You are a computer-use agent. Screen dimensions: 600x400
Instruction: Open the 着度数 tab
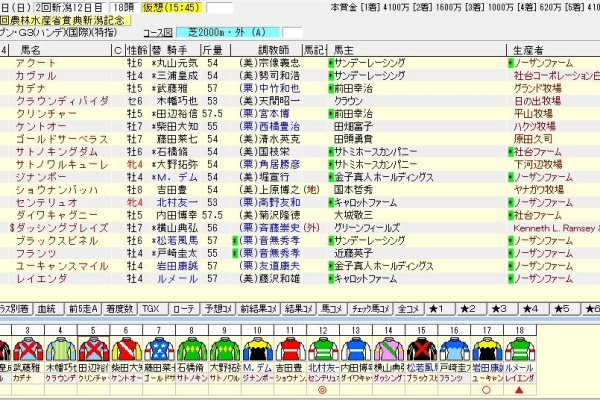[119, 309]
